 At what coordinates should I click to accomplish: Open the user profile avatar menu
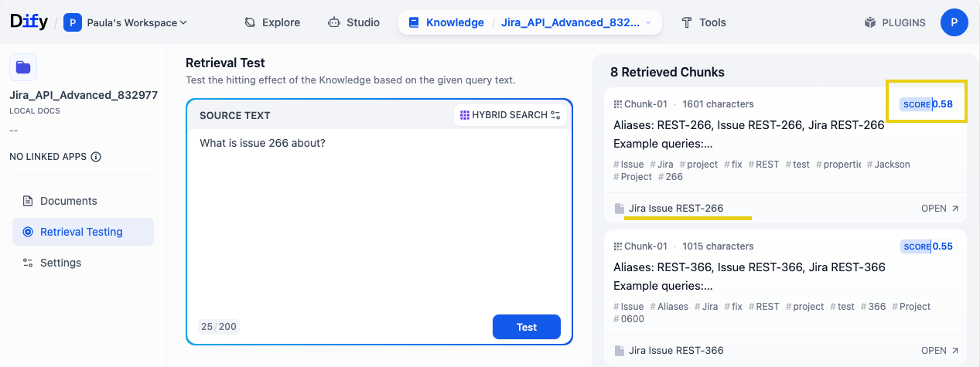[954, 22]
